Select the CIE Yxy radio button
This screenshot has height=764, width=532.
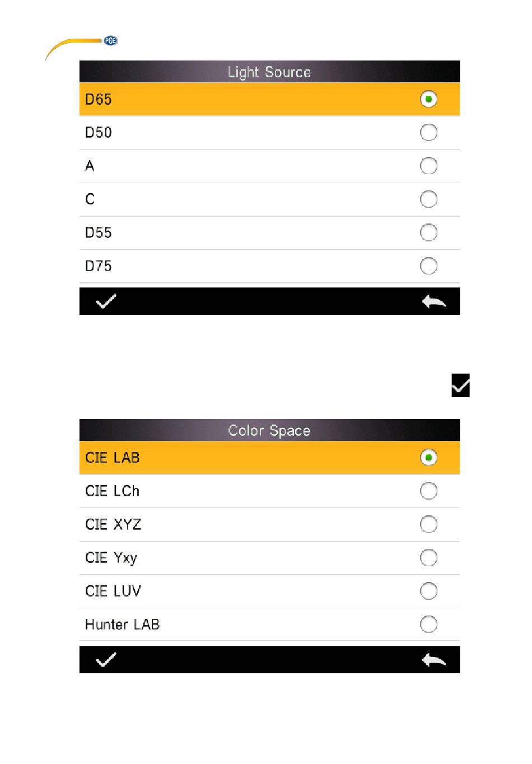[x=428, y=558]
